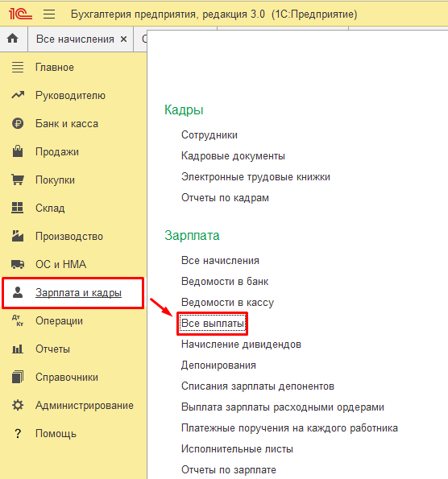The image size is (448, 479).
Task: Select the Банк и касса ruble icon
Action: (18, 123)
